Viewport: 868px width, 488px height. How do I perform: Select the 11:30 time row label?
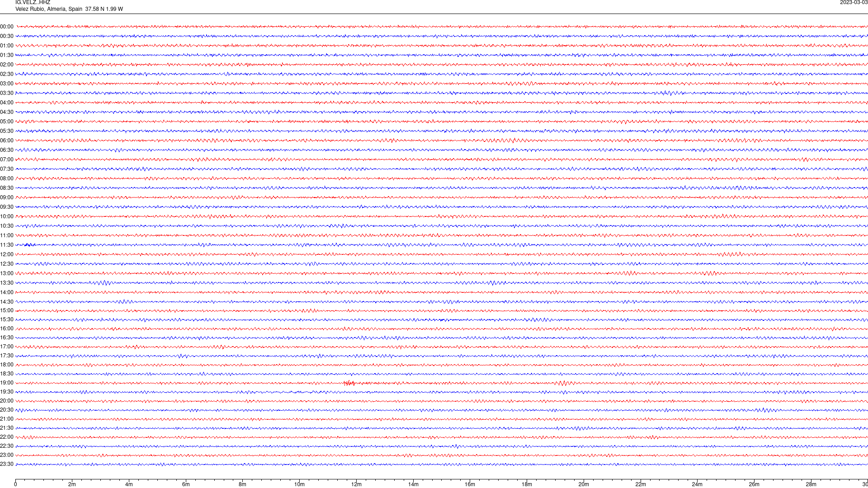[7, 245]
